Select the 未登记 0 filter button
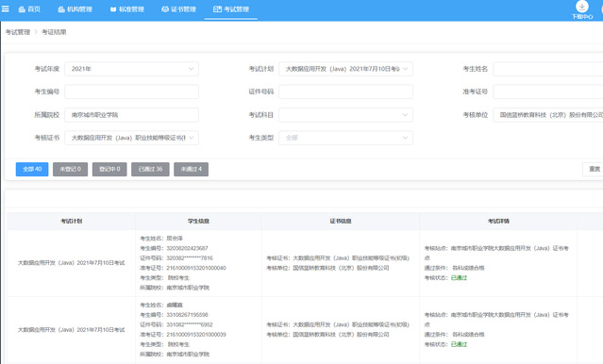This screenshot has width=603, height=364. [x=71, y=169]
